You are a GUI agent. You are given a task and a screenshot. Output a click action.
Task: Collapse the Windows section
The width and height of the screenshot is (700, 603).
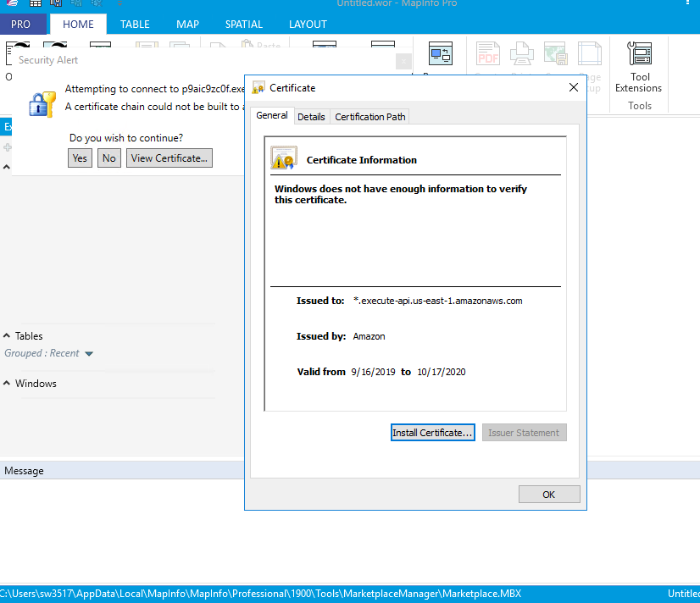coord(8,384)
